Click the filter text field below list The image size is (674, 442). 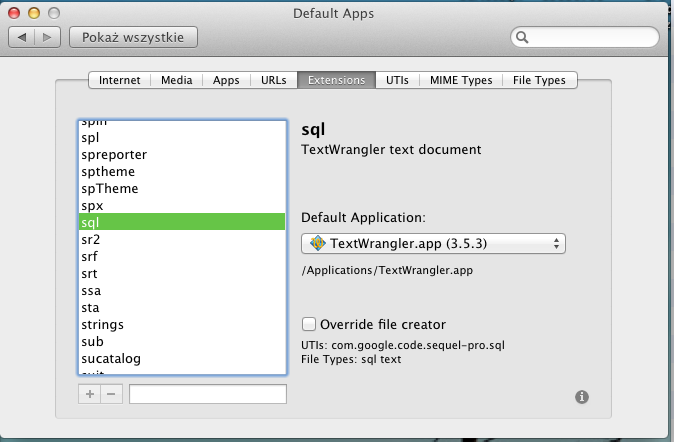coord(207,394)
